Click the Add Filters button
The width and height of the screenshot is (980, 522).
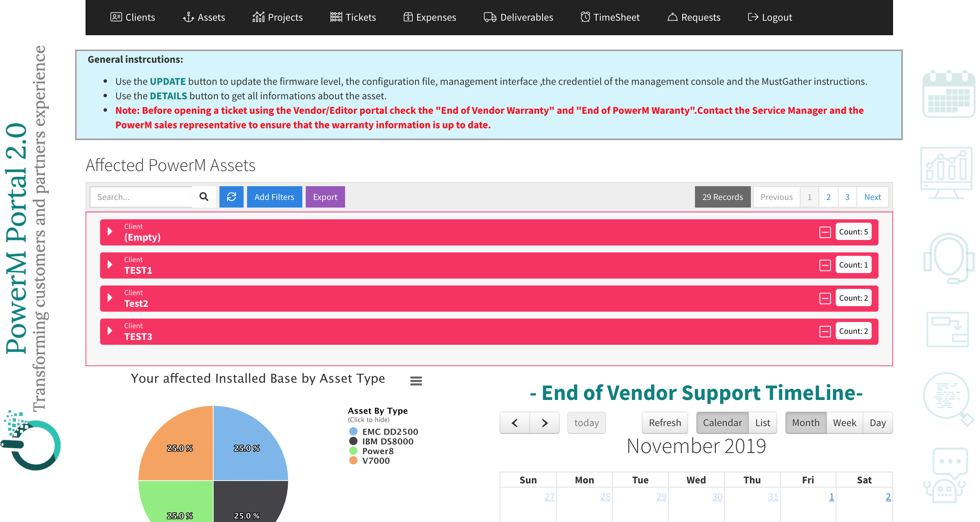(274, 197)
